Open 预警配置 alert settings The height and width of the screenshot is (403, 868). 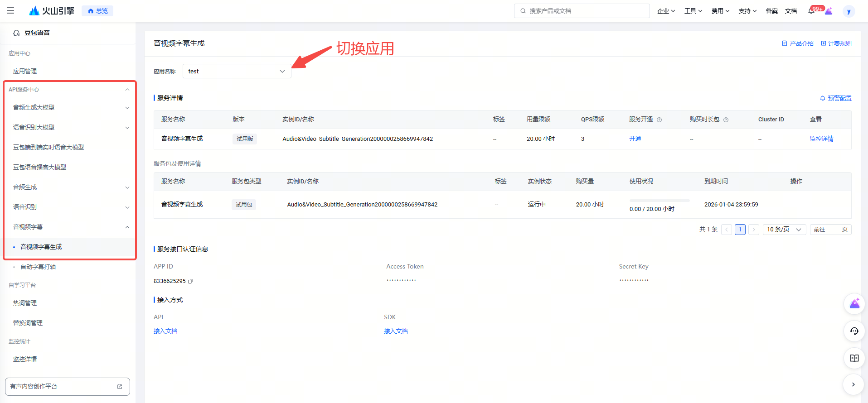836,98
